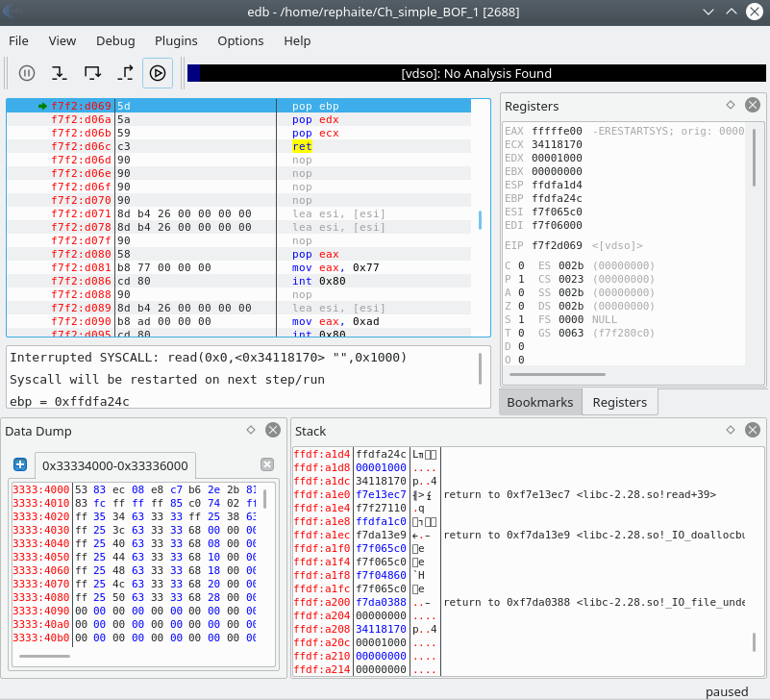Image resolution: width=770 pixels, height=700 pixels.
Task: Close the 0x33334000-0x33336000 dump tab
Action: (x=267, y=465)
